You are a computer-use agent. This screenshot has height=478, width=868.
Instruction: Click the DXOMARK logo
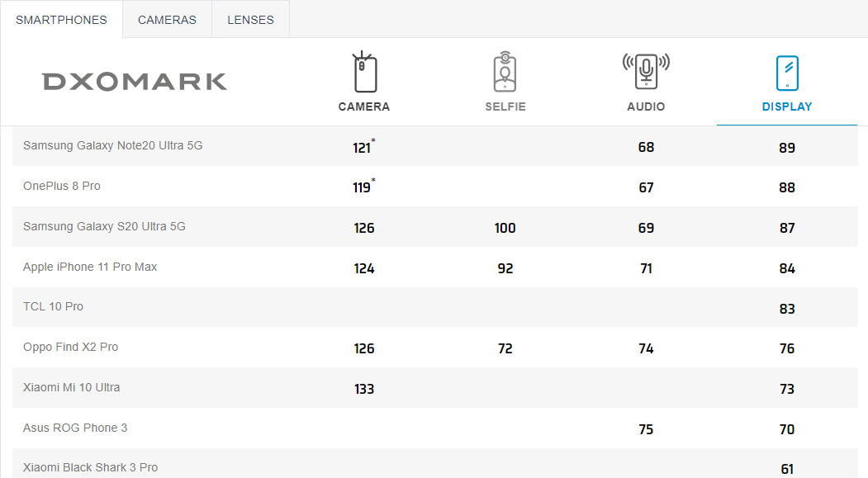coord(135,82)
